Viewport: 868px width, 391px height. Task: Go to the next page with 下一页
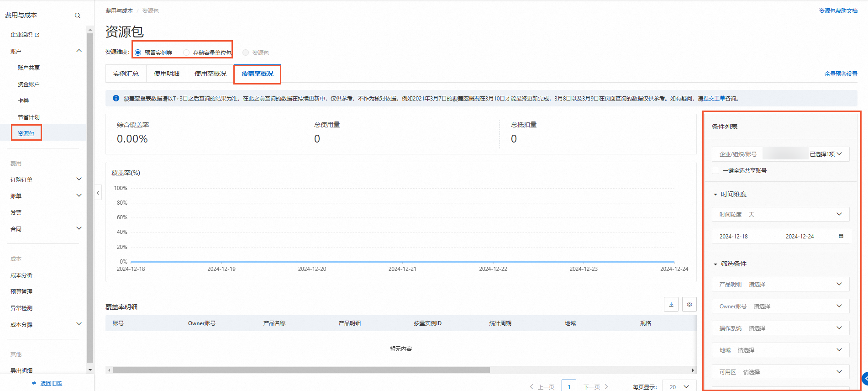pos(596,387)
